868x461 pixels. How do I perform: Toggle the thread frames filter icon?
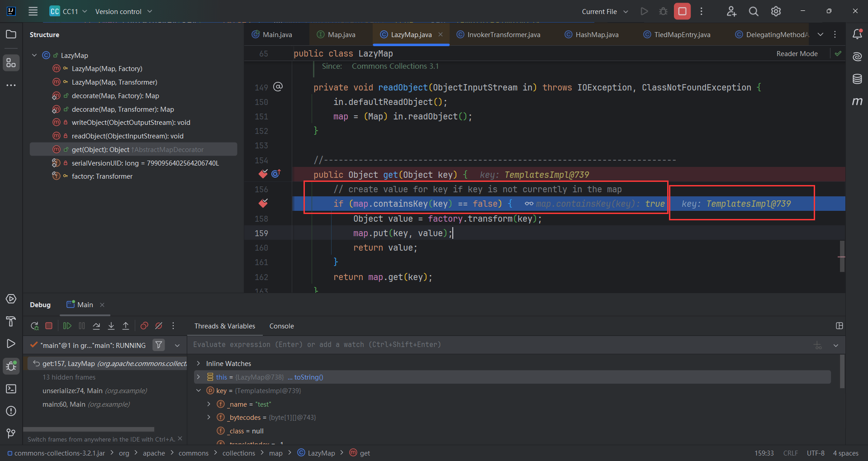click(x=159, y=345)
